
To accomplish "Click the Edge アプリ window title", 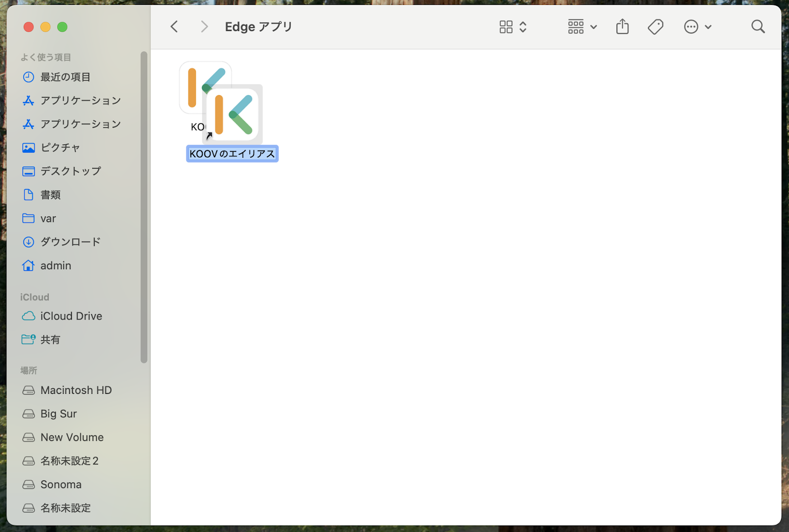I will pos(258,27).
